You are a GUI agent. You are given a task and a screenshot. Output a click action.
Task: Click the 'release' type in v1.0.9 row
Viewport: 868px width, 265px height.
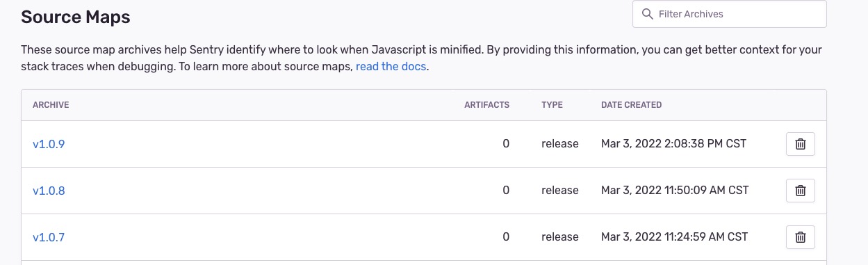pyautogui.click(x=560, y=144)
